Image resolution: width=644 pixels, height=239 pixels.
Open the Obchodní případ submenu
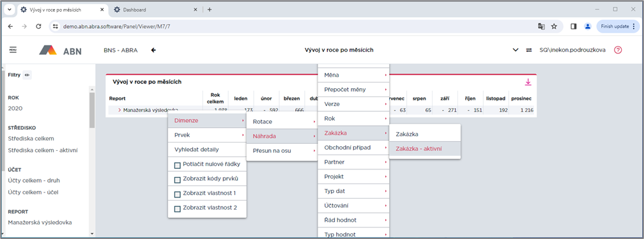click(353, 148)
